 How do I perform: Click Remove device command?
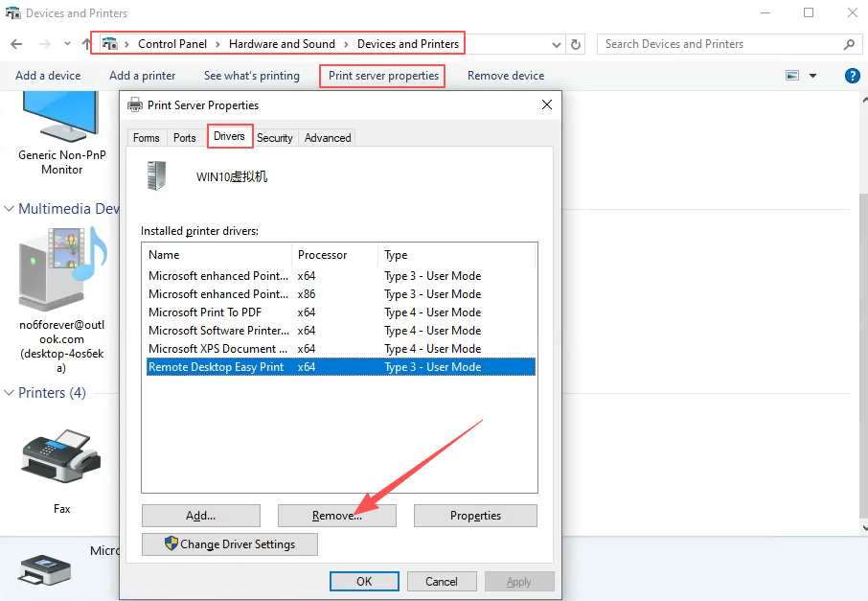point(506,76)
